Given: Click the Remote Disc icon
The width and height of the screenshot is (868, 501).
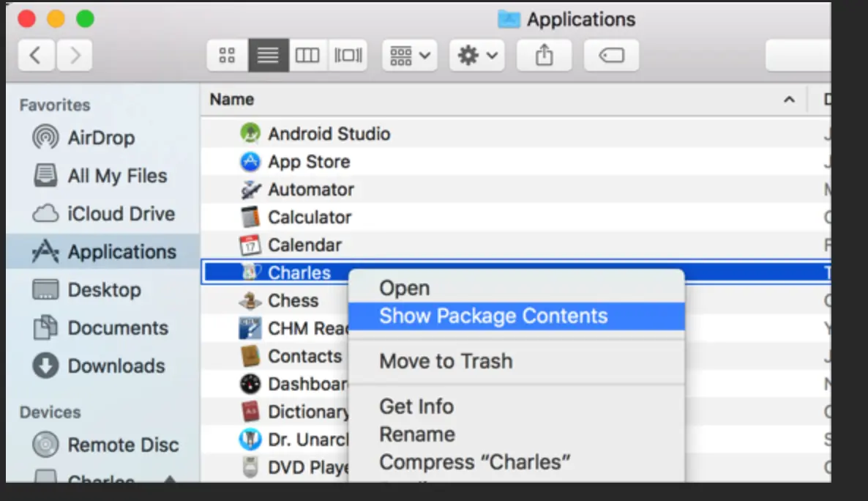Looking at the screenshot, I should point(45,445).
